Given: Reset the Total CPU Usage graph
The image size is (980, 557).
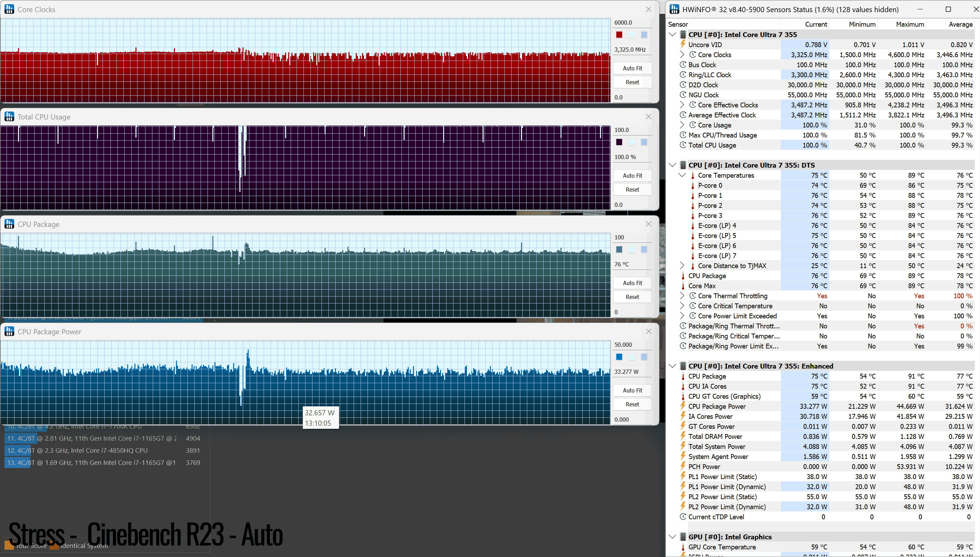Looking at the screenshot, I should click(632, 189).
